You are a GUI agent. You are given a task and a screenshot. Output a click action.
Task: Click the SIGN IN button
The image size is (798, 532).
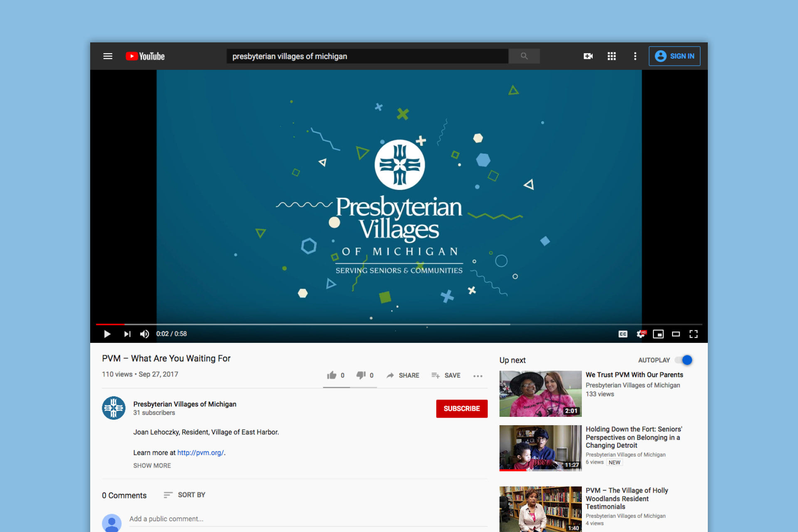[675, 56]
